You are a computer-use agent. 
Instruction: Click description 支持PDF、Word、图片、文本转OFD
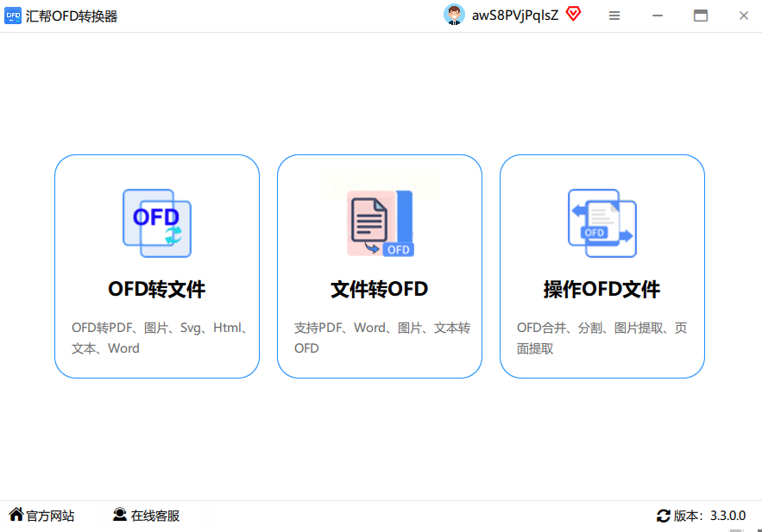click(x=382, y=338)
